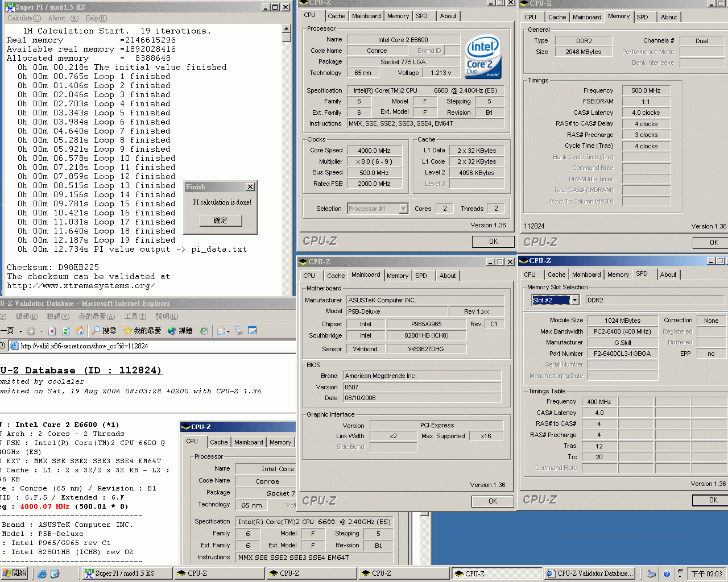Select Cache tab in the Processor CPU-Z window
This screenshot has height=582, width=728.
click(336, 16)
